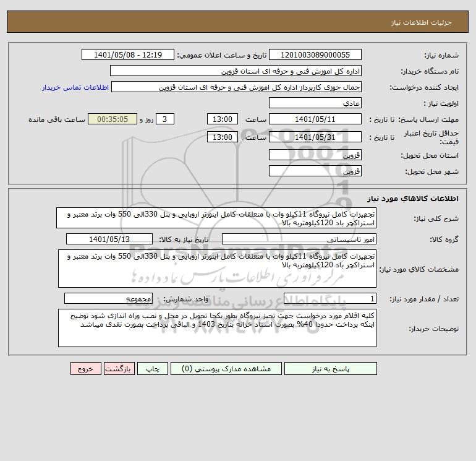
Task: Click delivery city field قزوین
Action: pyautogui.click(x=315, y=171)
